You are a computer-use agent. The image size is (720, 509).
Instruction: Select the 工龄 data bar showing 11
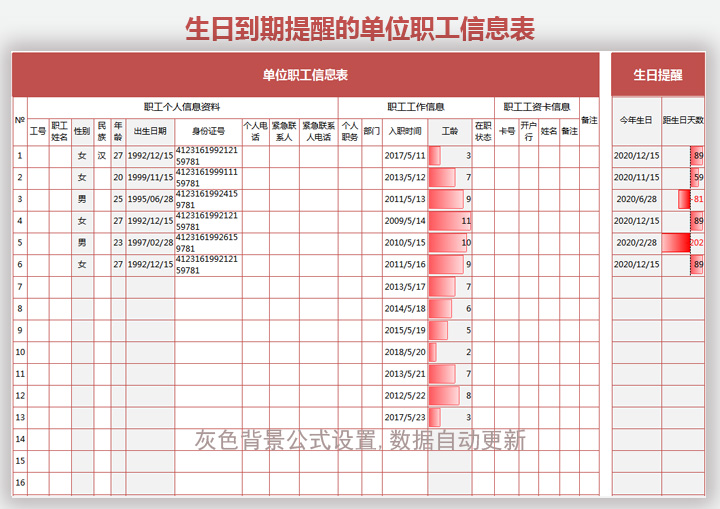450,221
